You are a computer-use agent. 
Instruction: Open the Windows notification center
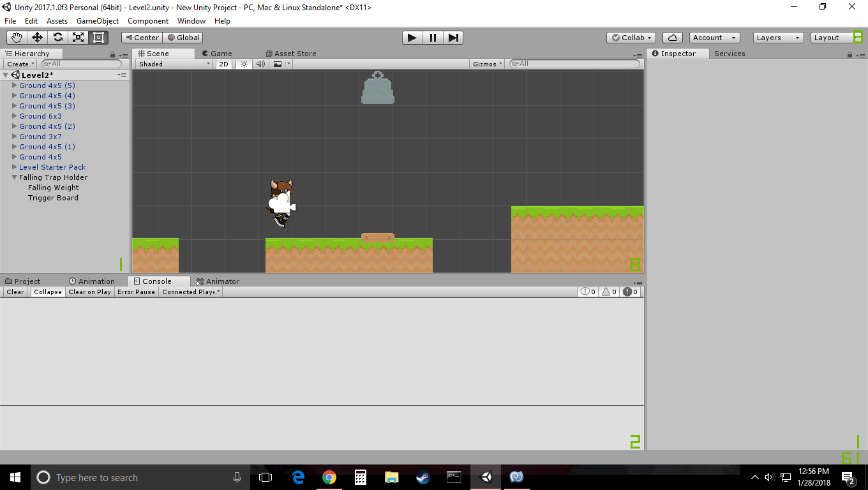(x=849, y=477)
